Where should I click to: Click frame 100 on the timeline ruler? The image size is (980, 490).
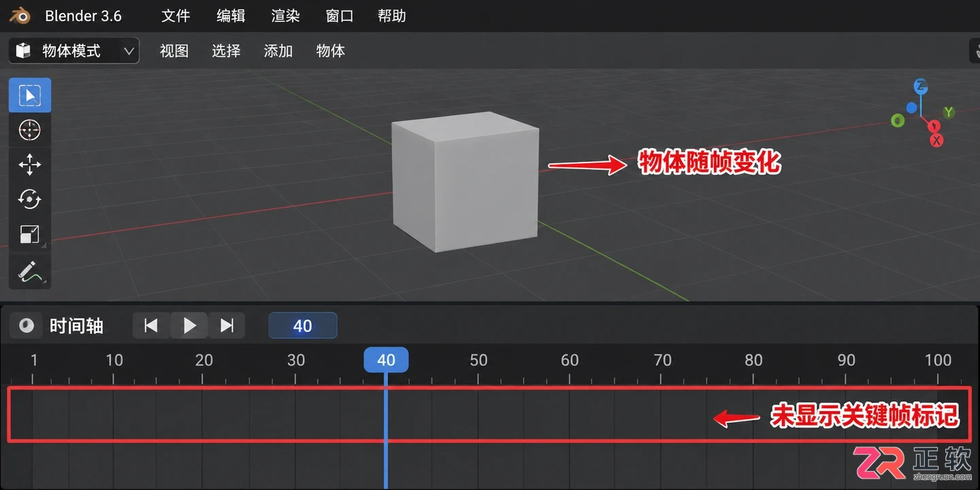938,360
